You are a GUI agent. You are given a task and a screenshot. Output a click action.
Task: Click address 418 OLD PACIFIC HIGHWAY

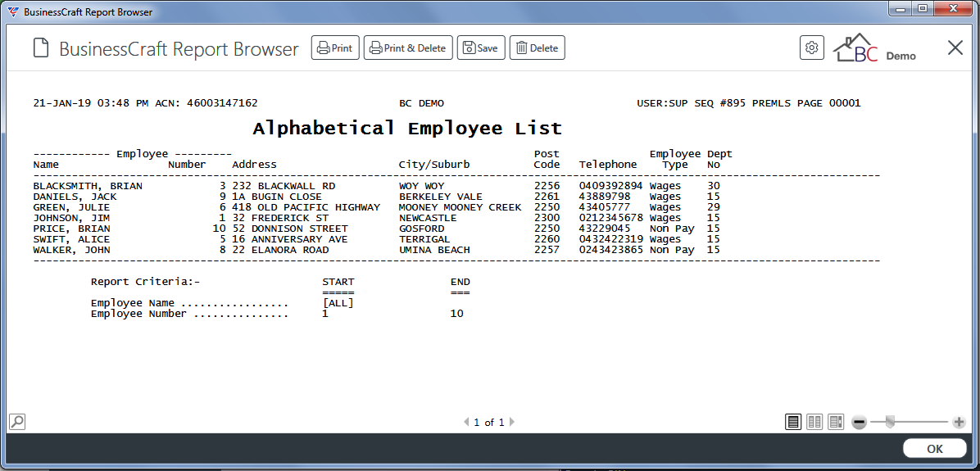(306, 207)
